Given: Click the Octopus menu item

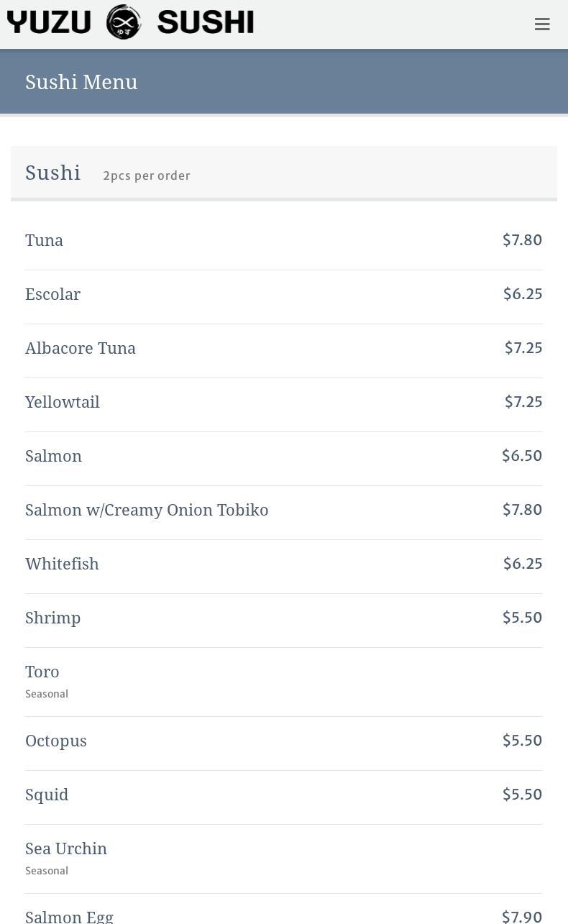Looking at the screenshot, I should 56,741.
